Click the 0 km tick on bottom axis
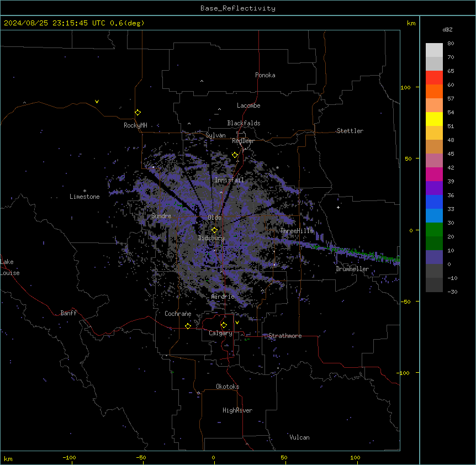 pos(213,457)
